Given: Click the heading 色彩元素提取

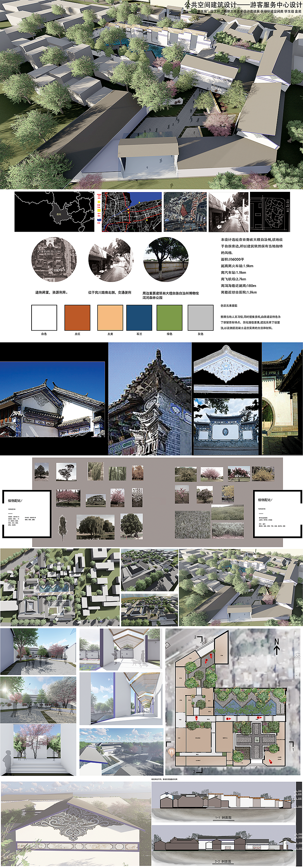Looking at the screenshot, I should point(229,306).
